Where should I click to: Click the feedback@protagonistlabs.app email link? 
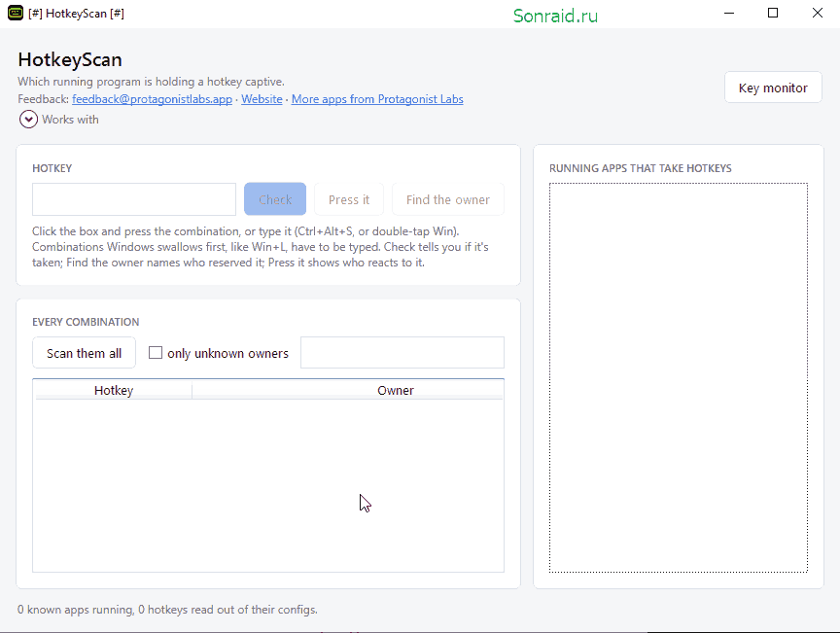152,99
